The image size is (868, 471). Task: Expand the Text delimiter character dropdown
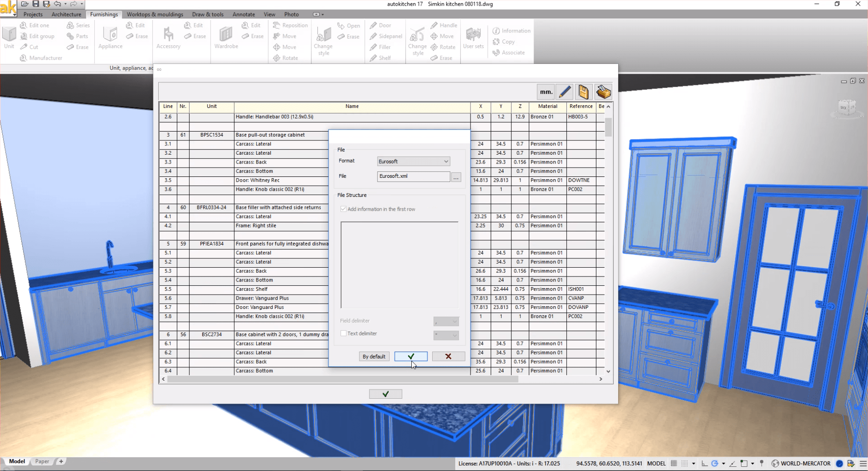click(446, 335)
